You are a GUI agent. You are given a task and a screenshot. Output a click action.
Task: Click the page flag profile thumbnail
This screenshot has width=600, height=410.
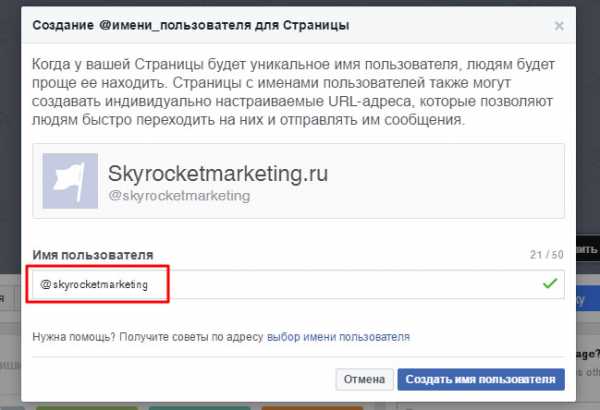(x=70, y=181)
